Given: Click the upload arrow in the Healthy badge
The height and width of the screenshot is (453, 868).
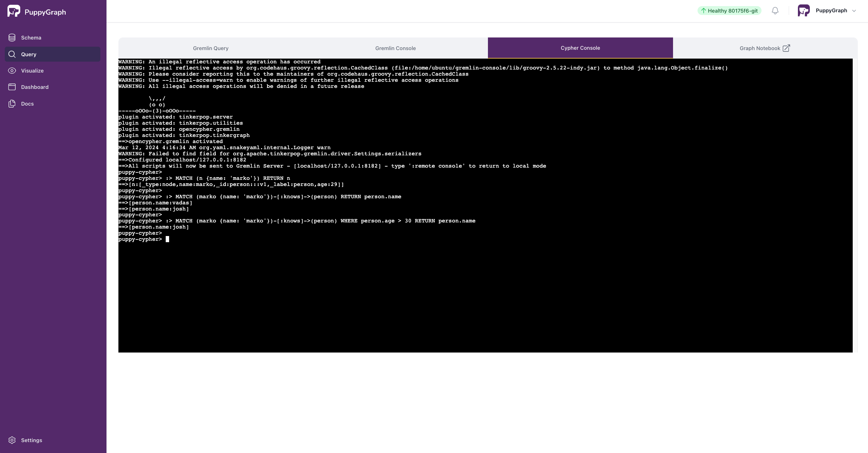Looking at the screenshot, I should click(x=703, y=11).
